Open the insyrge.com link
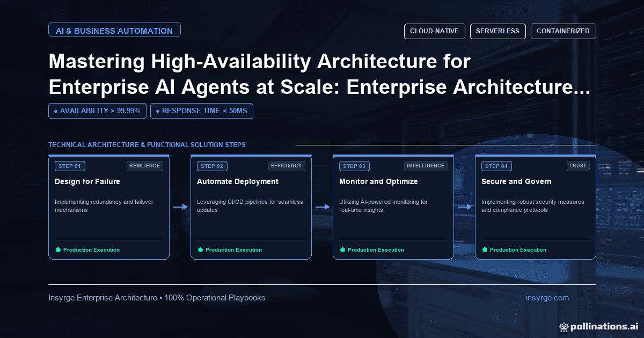 [547, 298]
